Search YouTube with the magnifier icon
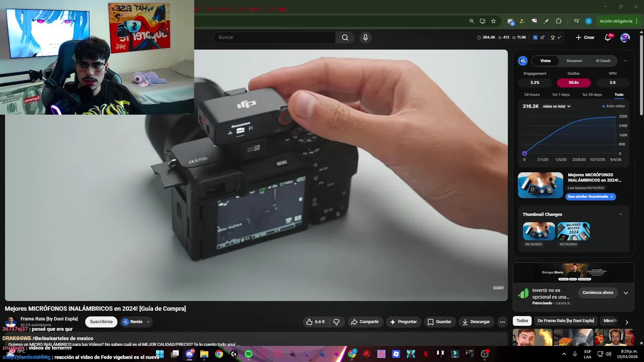This screenshot has width=644, height=362. click(x=345, y=37)
